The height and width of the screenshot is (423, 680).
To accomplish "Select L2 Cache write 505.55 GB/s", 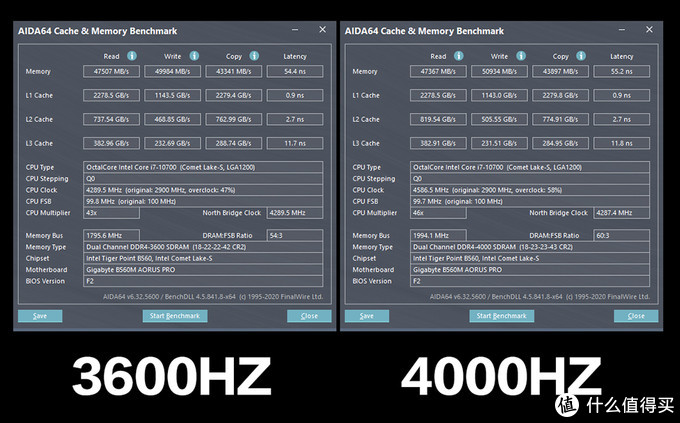I will click(500, 119).
